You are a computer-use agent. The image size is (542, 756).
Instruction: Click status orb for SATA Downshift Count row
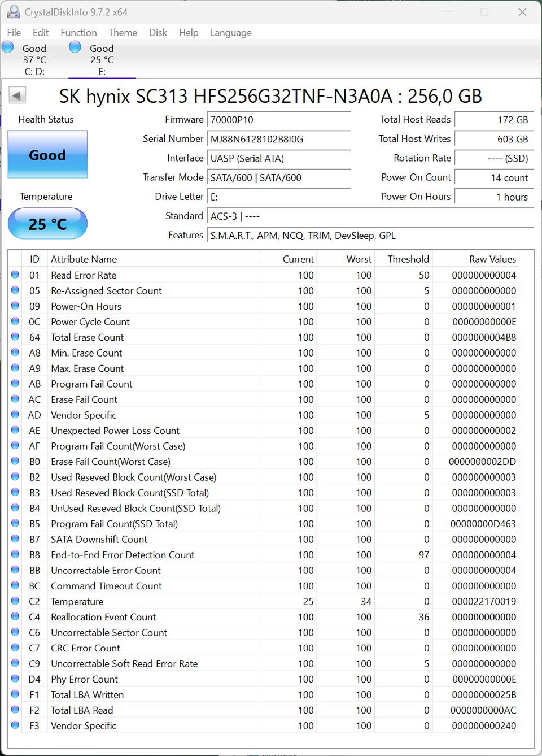15,538
